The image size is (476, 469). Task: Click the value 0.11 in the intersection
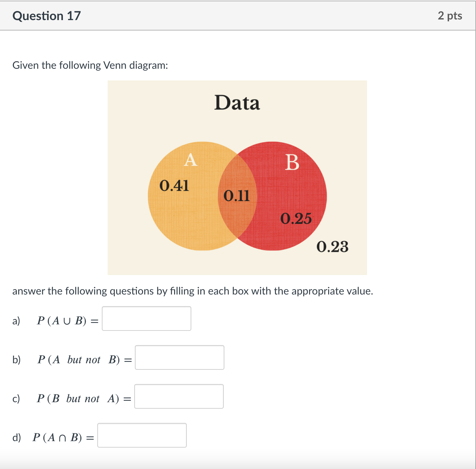tap(237, 196)
